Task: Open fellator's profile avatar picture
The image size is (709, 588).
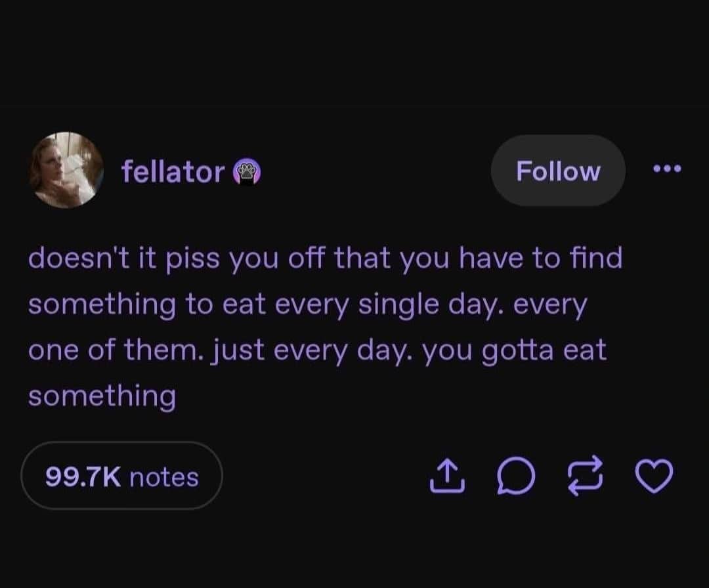Action: (66, 170)
